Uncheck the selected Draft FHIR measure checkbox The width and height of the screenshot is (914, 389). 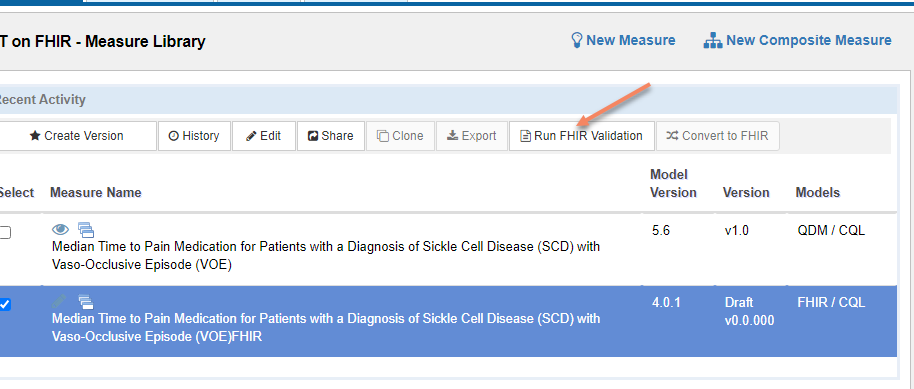[x=5, y=304]
